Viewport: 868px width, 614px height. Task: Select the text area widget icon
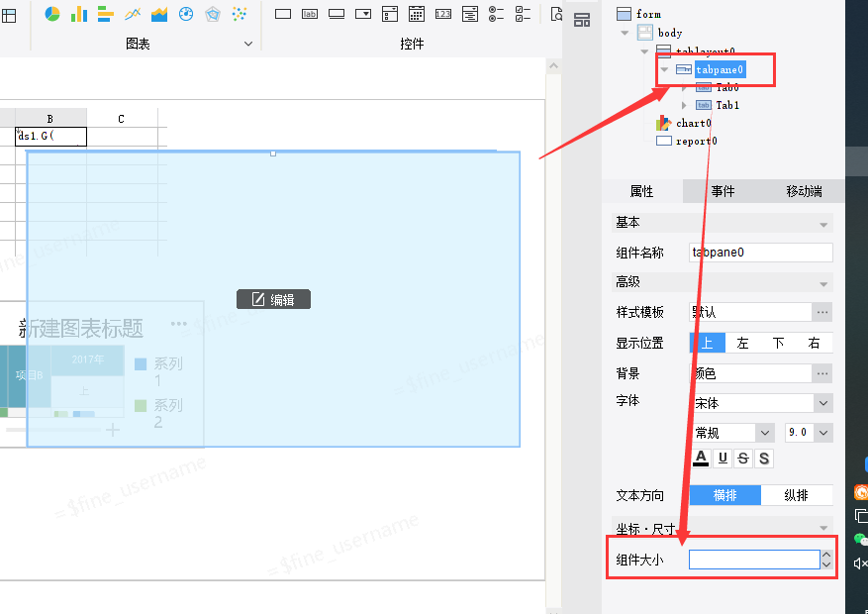[x=469, y=14]
